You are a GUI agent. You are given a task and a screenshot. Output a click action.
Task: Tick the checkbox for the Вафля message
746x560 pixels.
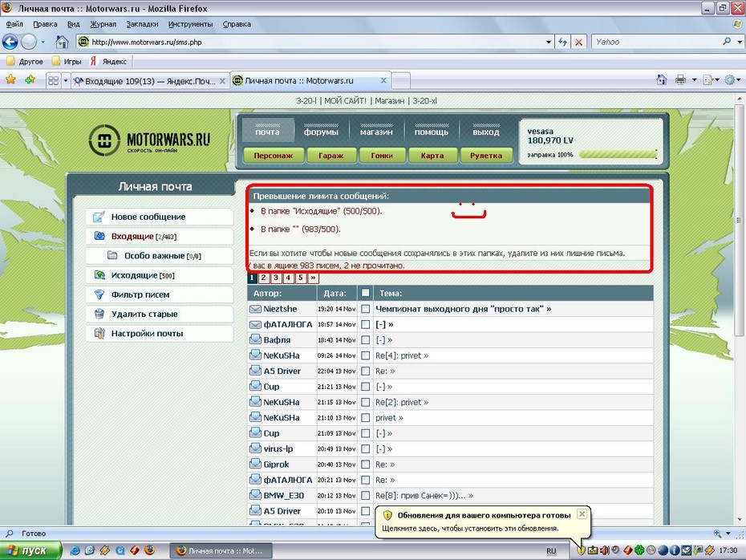(365, 339)
